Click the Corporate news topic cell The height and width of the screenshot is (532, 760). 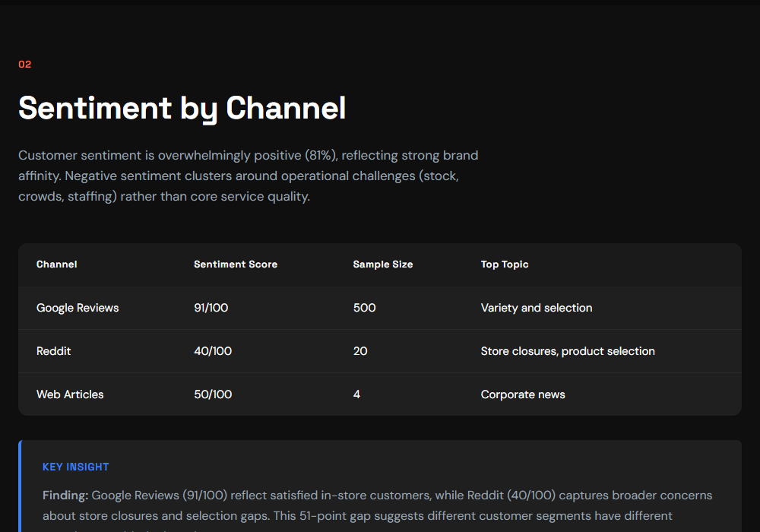(523, 394)
